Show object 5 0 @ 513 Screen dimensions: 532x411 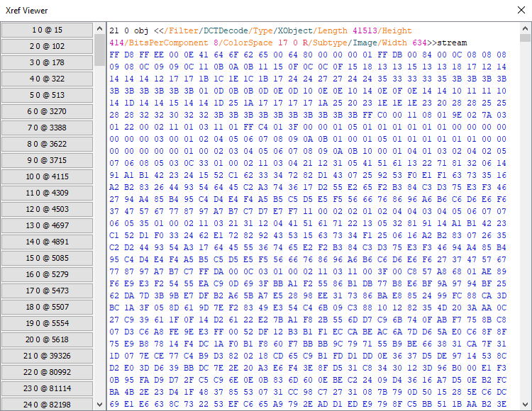47,95
